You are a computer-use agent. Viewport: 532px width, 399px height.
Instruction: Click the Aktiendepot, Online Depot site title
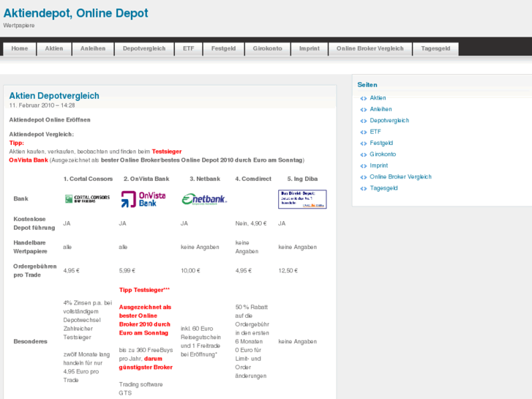pyautogui.click(x=75, y=13)
